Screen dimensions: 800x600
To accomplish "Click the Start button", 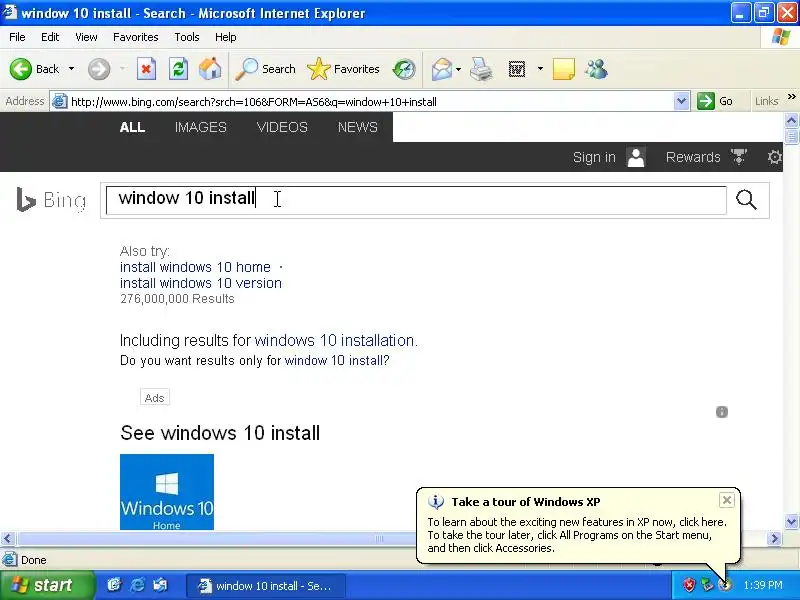I will point(47,585).
